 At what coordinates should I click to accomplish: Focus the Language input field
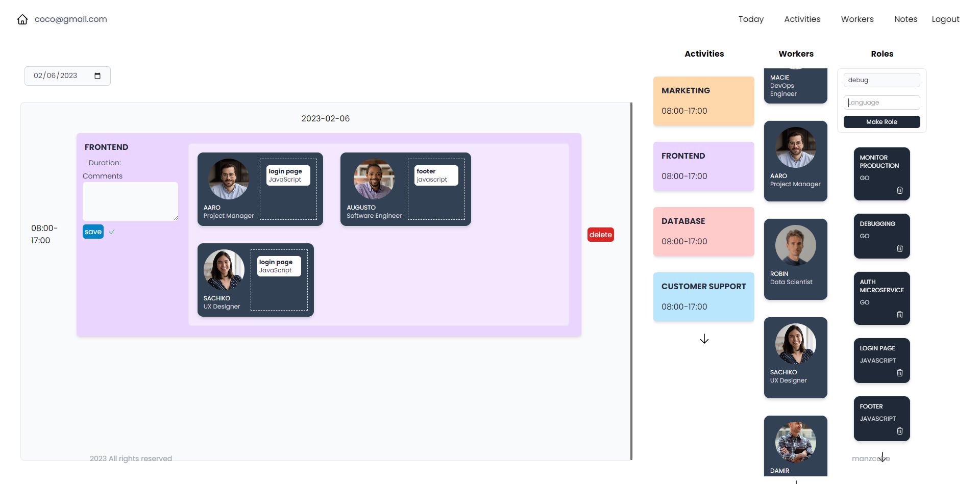[x=882, y=103]
